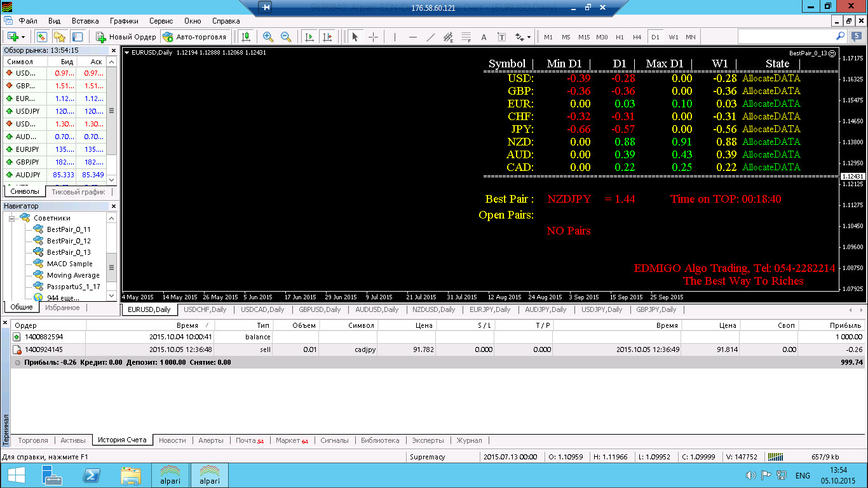
Task: Open the chart EURUSD,Daily dropdown triangle
Action: 126,53
